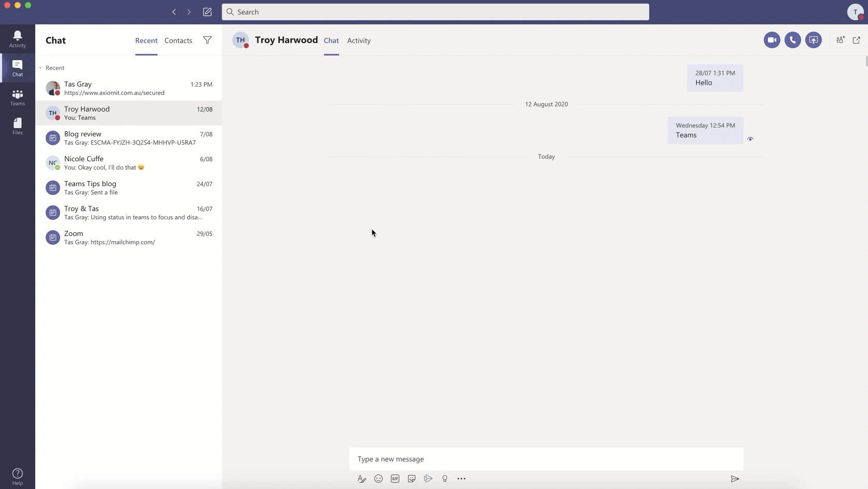Open the text Format options

[x=362, y=479]
